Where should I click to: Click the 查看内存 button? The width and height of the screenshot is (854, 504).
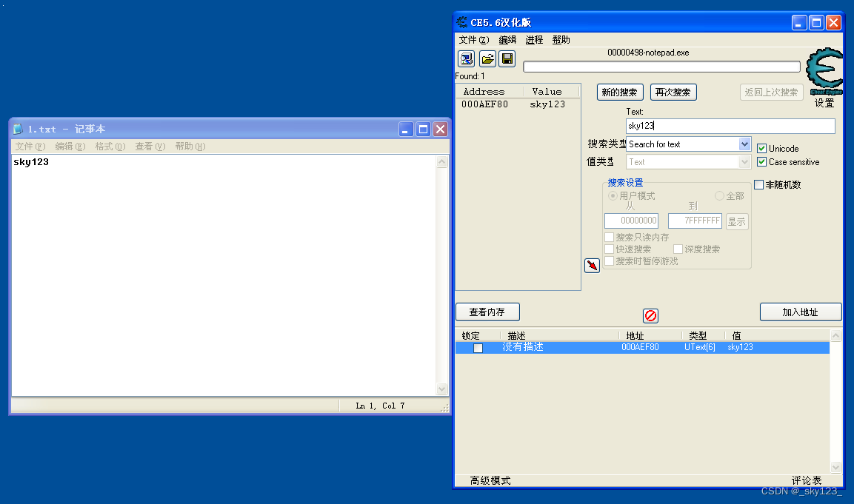tap(487, 312)
